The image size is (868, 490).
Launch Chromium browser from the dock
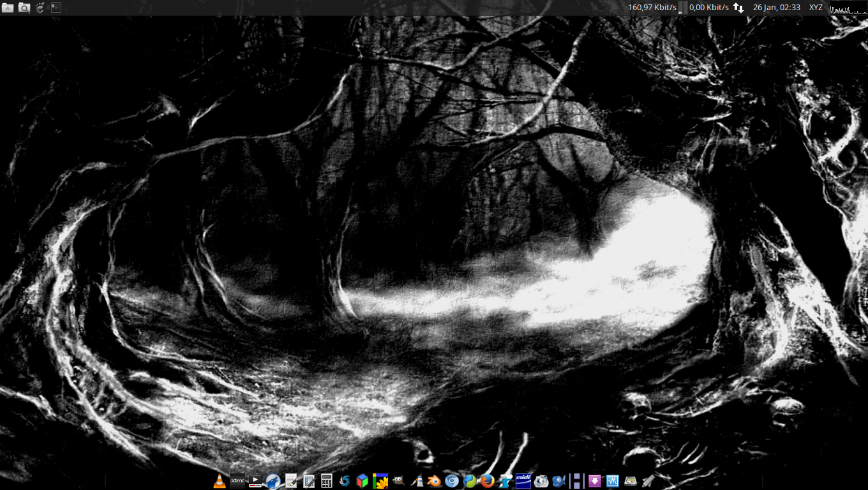(452, 481)
